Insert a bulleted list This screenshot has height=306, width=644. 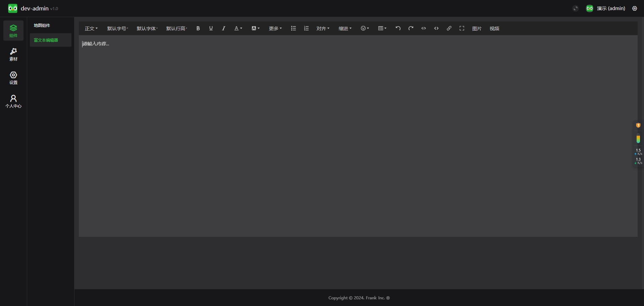click(x=293, y=29)
